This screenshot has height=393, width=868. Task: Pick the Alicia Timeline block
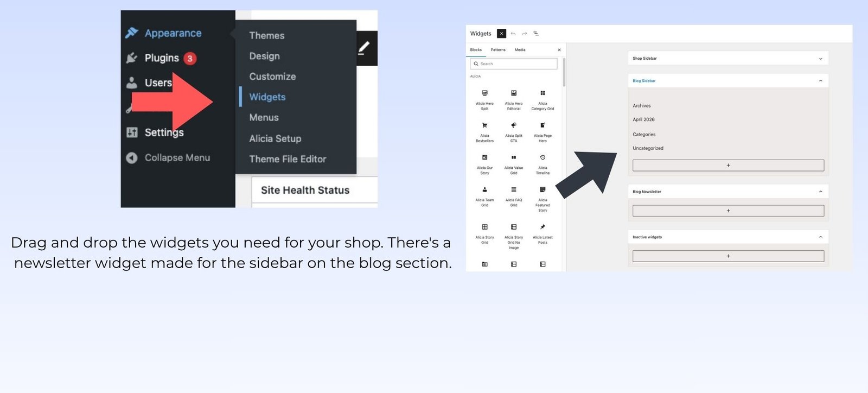pyautogui.click(x=542, y=164)
